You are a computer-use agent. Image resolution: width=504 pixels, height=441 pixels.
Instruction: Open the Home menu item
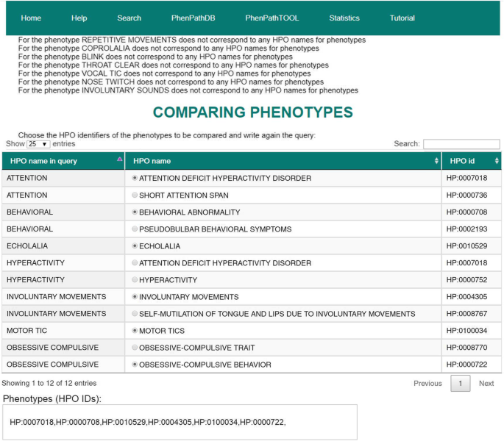pyautogui.click(x=31, y=18)
